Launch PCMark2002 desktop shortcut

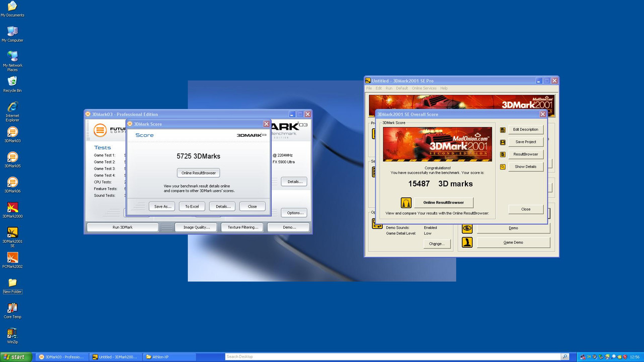pos(12,260)
